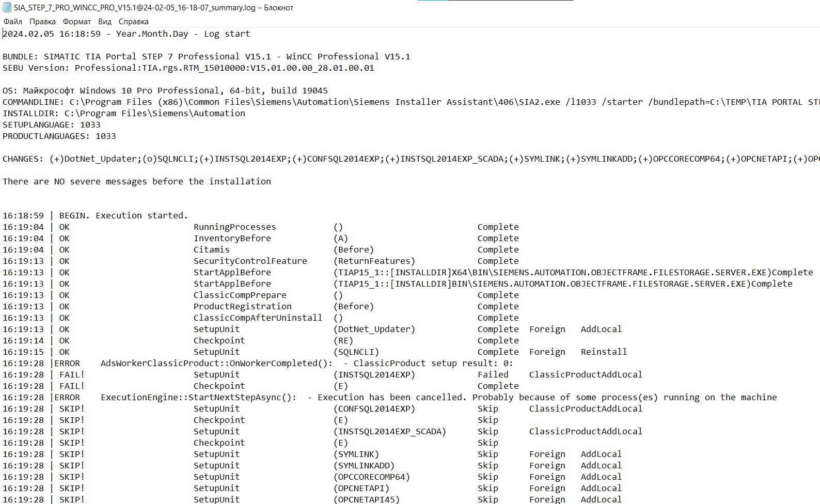The height and width of the screenshot is (504, 820).
Task: Click the (OPCNETAPI) parameter text
Action: (361, 489)
